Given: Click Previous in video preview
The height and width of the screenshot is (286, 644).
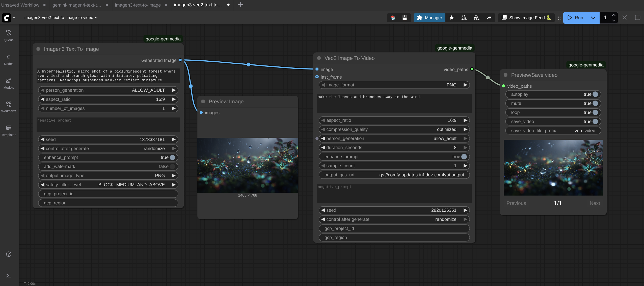Looking at the screenshot, I should point(516,203).
